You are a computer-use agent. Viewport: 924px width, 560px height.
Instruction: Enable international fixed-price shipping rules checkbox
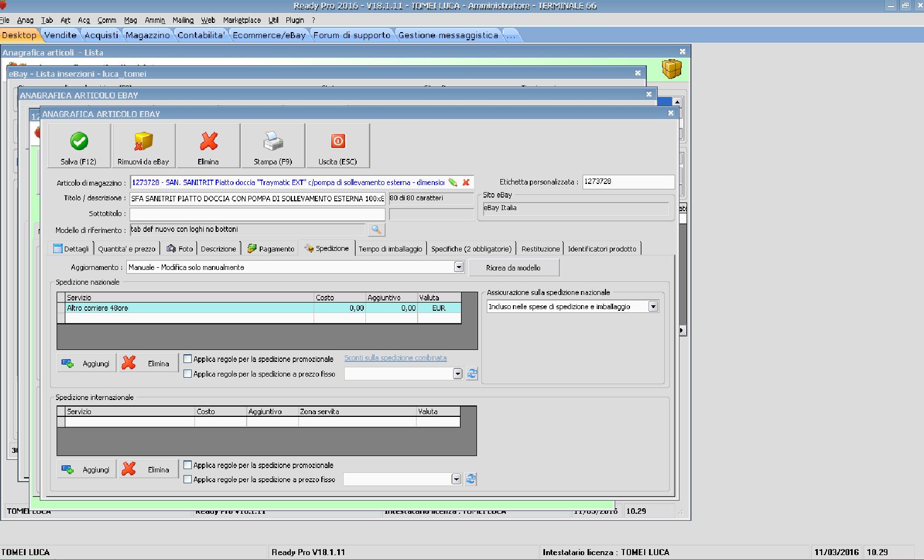coord(188,479)
